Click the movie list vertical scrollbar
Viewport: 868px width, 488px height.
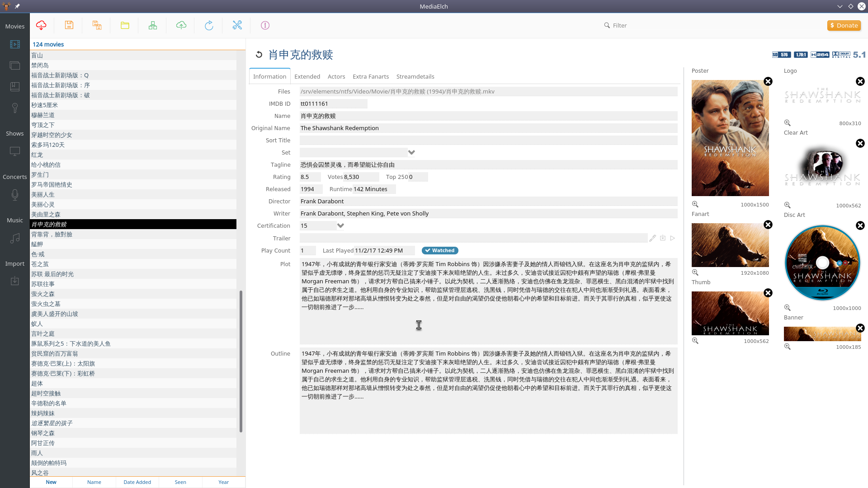[241, 361]
